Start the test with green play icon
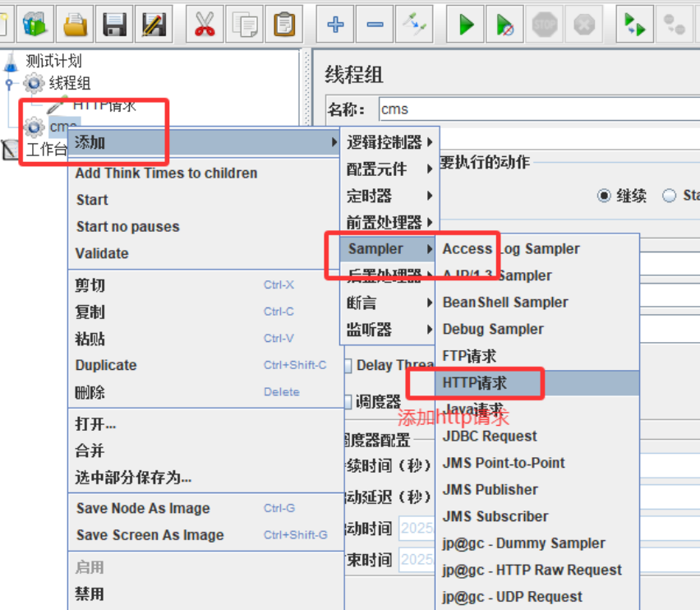 [466, 24]
